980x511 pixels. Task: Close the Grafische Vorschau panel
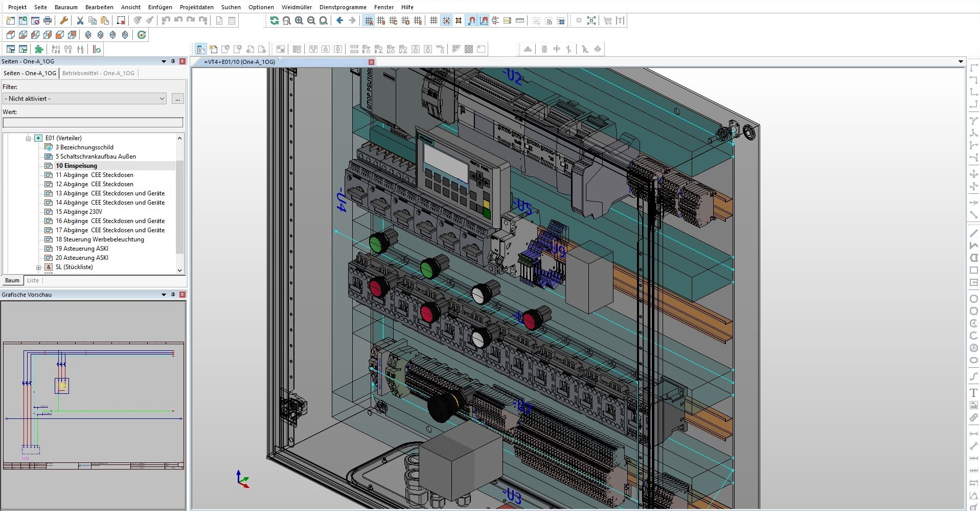click(x=183, y=295)
